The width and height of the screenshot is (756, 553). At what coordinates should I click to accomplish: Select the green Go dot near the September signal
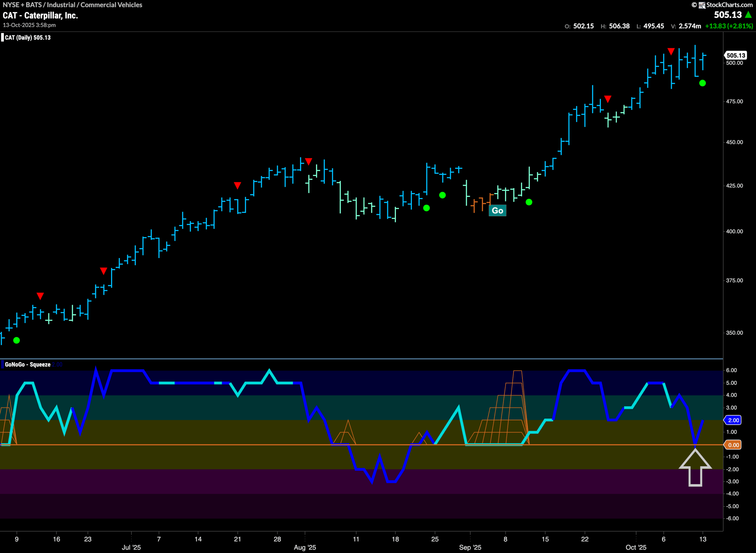click(x=529, y=202)
